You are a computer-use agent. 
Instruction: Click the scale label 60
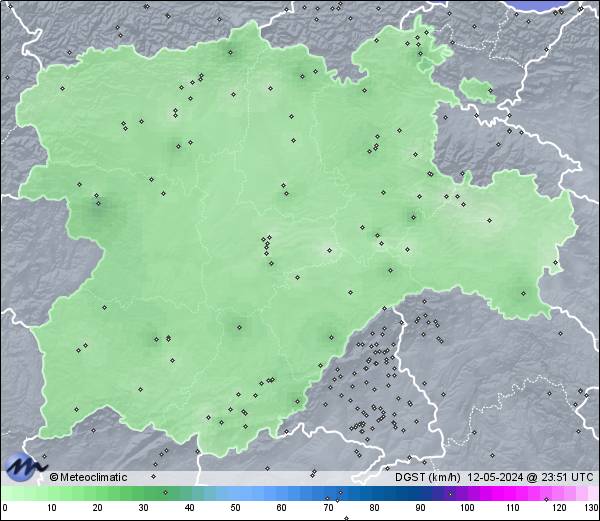(x=282, y=508)
